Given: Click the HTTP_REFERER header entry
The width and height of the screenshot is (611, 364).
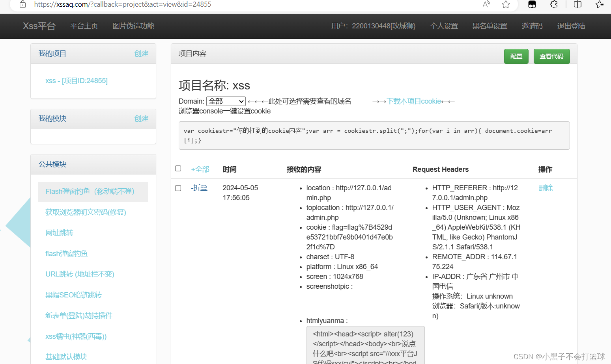Looking at the screenshot, I should pyautogui.click(x=475, y=193).
